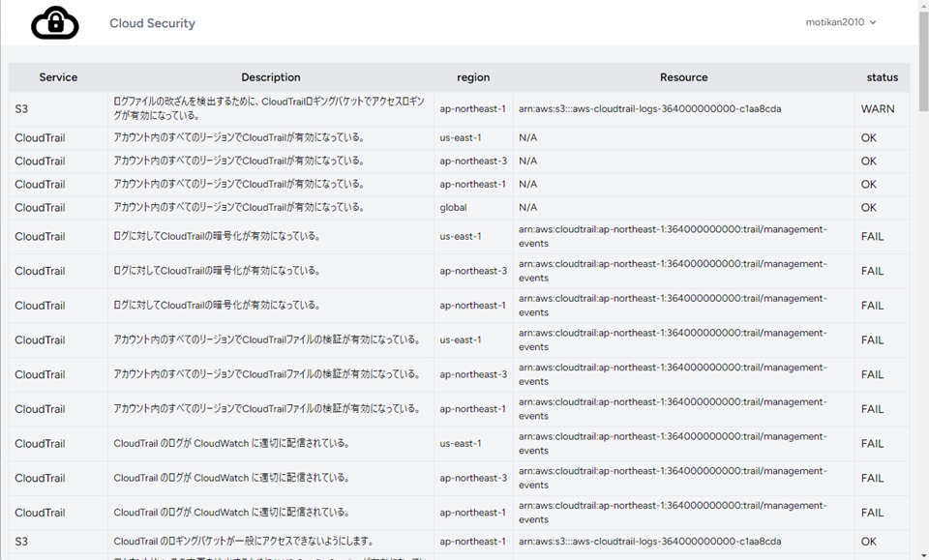Screen dimensions: 929x560
Task: Click the region column header
Action: (x=473, y=77)
